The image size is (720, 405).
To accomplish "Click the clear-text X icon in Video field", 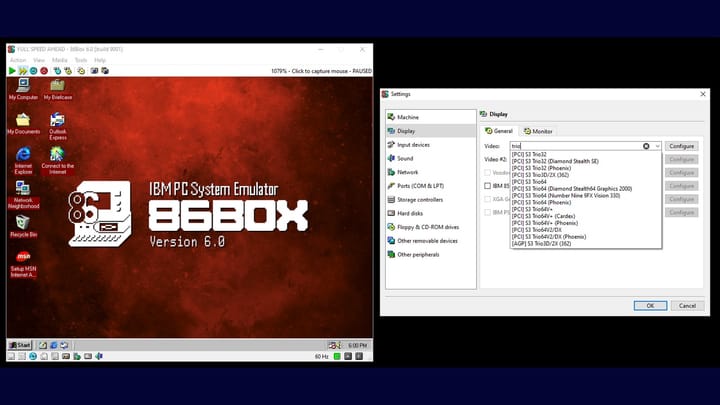I will click(646, 146).
